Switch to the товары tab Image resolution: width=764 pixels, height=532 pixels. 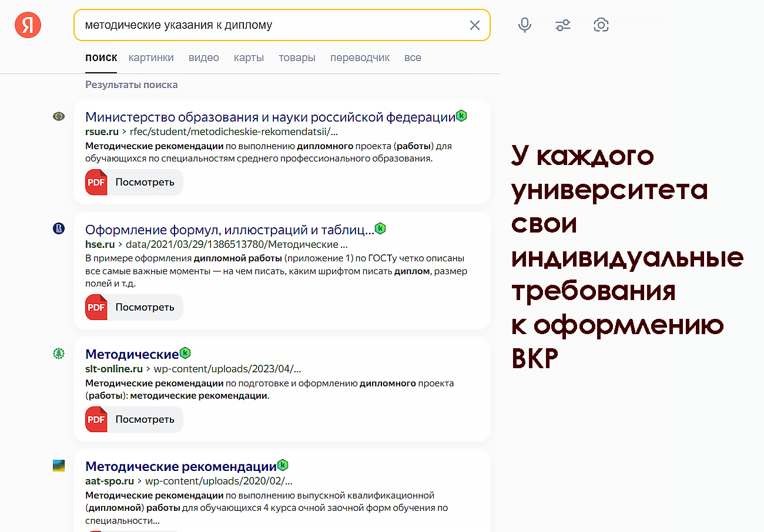tap(297, 58)
